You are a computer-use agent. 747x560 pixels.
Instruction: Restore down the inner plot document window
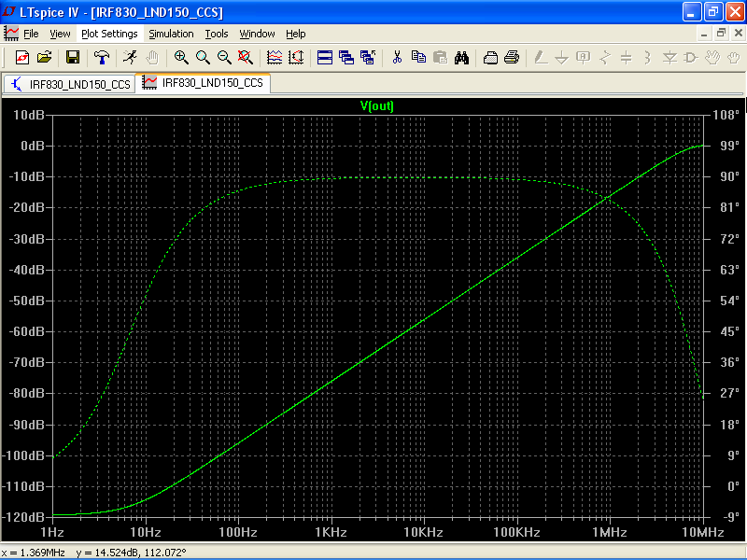pos(721,34)
